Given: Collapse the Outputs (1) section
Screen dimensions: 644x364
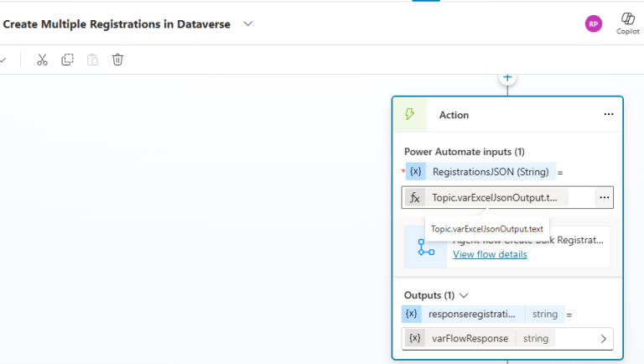Looking at the screenshot, I should (x=464, y=295).
